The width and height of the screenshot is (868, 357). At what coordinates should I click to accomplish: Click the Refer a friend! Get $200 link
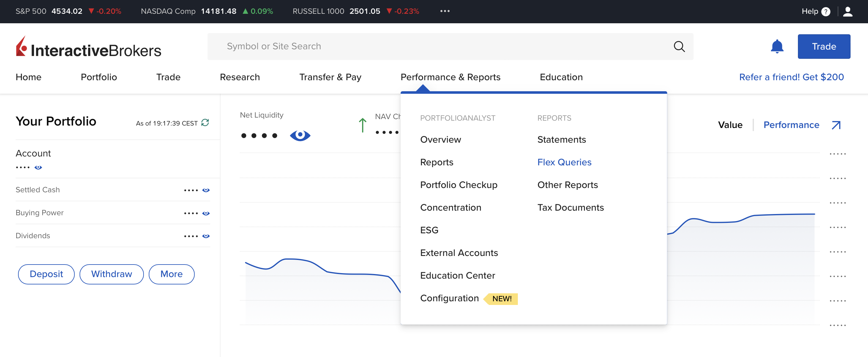pos(791,77)
